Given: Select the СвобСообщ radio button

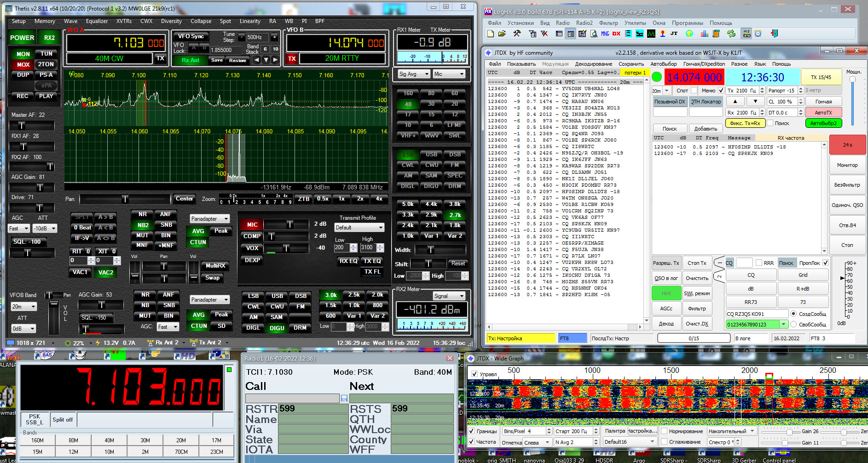Looking at the screenshot, I should [x=793, y=324].
